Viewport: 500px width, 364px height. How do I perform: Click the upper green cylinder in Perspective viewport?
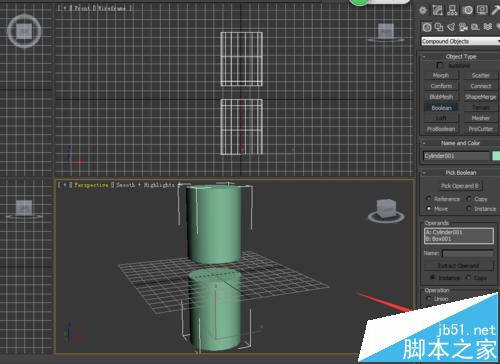pyautogui.click(x=213, y=223)
